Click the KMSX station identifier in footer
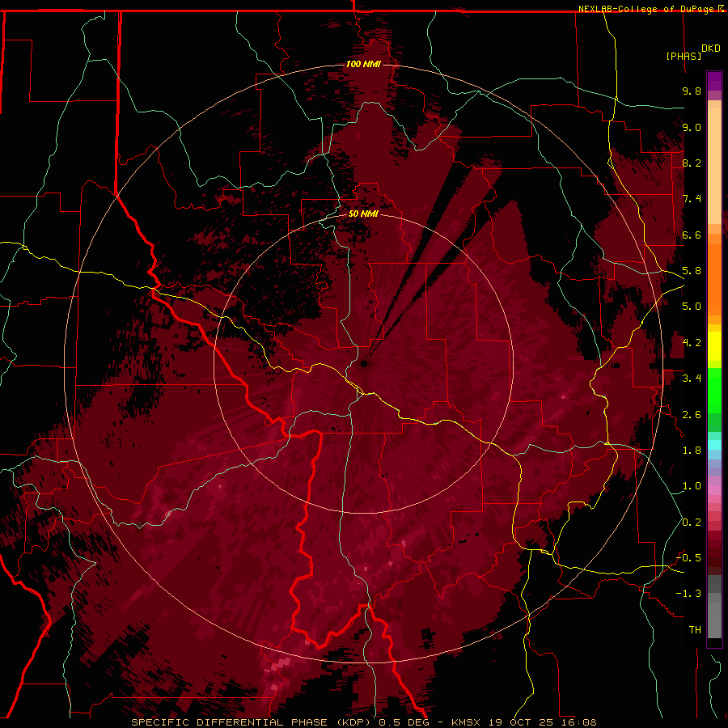 pos(466,722)
